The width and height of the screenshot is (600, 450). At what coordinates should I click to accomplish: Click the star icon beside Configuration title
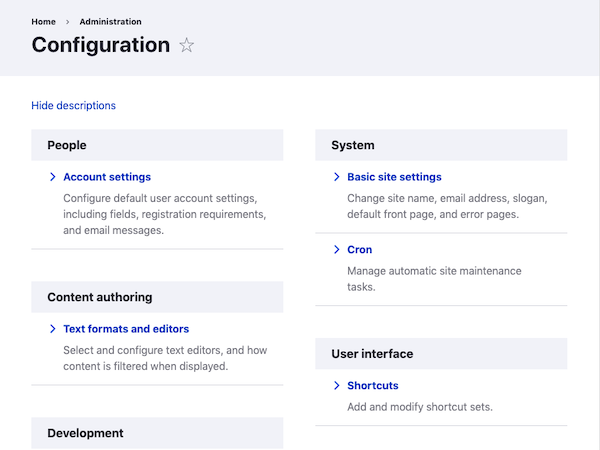[x=186, y=45]
